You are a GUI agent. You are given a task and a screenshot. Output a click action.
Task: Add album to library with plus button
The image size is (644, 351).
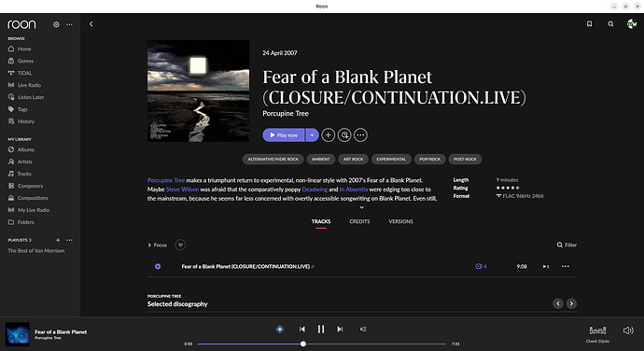tap(329, 134)
